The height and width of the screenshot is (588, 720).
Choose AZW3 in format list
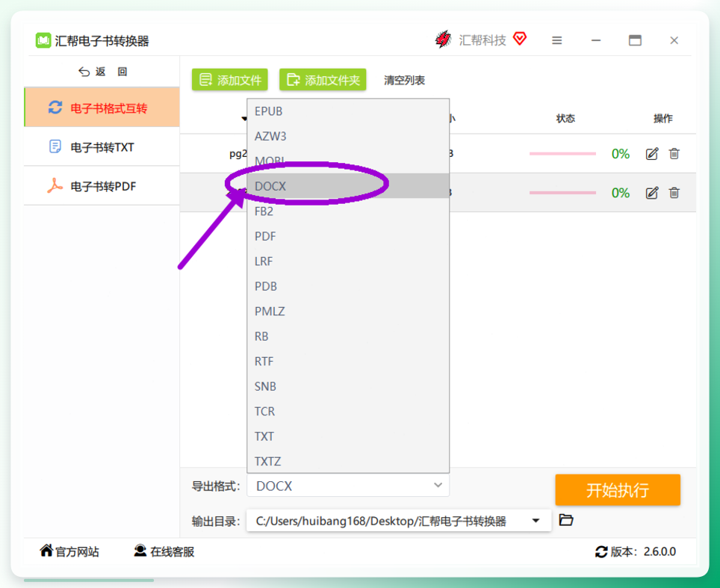348,137
